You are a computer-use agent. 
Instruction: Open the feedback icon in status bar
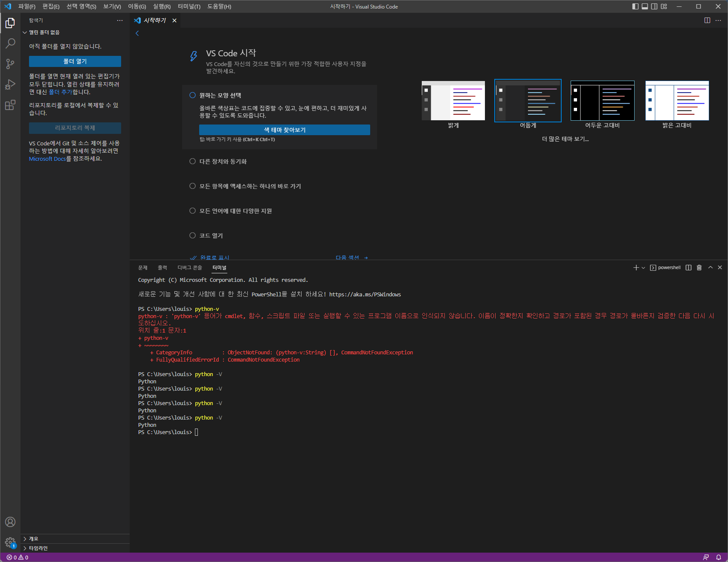[x=706, y=557]
